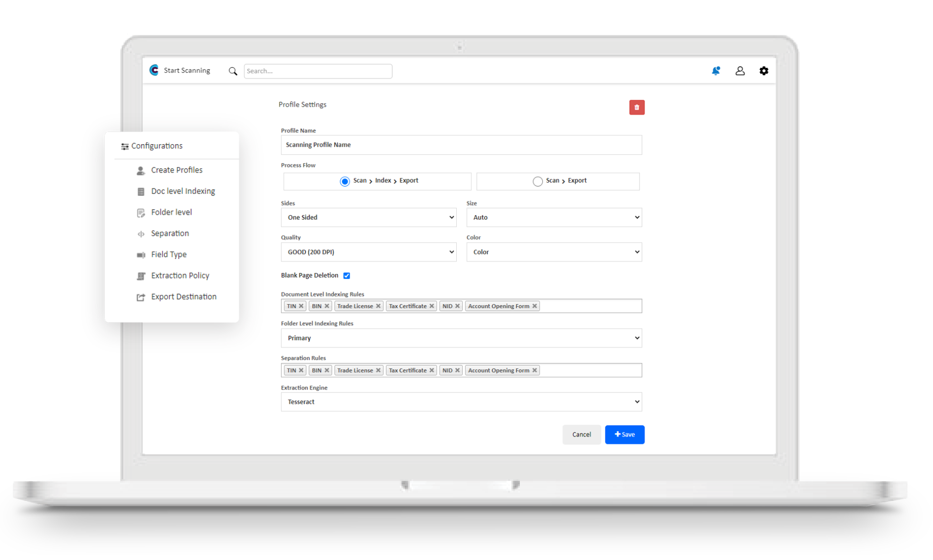
Task: Click the Profile Name input field
Action: (461, 145)
